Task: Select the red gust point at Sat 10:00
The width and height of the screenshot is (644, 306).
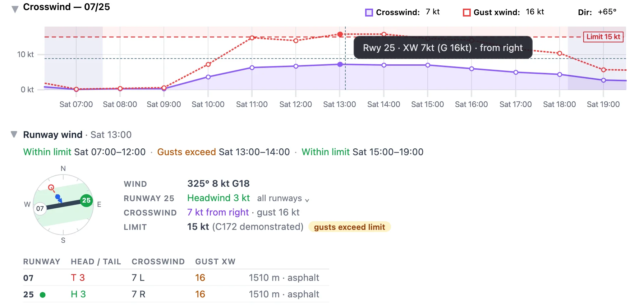Action: [208, 64]
